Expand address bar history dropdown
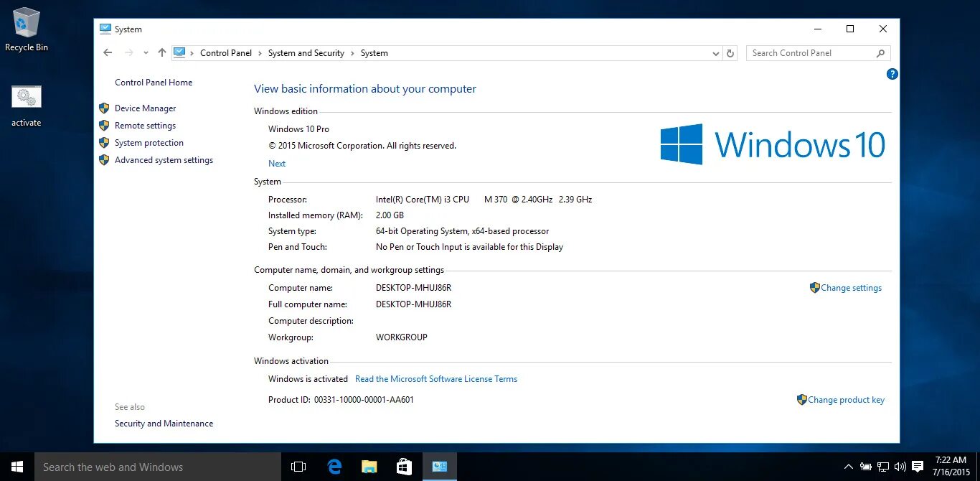This screenshot has height=481, width=980. [715, 53]
